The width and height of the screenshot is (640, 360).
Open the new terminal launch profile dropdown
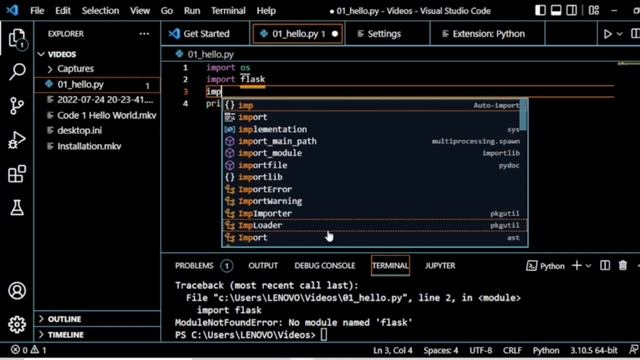click(x=588, y=266)
